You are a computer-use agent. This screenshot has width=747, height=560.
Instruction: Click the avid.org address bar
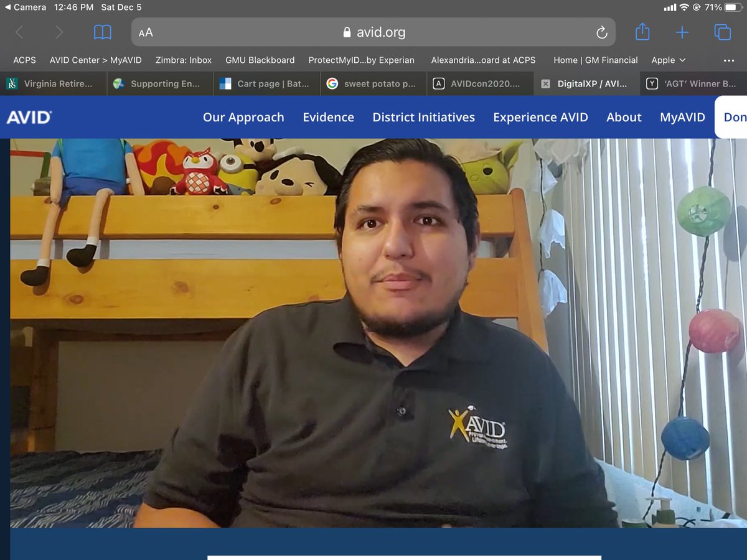click(374, 32)
